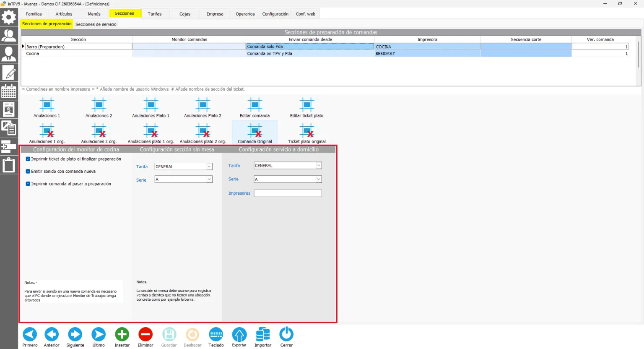The width and height of the screenshot is (644, 349).
Task: Click the BEBIDAS# printer cell
Action: [427, 54]
